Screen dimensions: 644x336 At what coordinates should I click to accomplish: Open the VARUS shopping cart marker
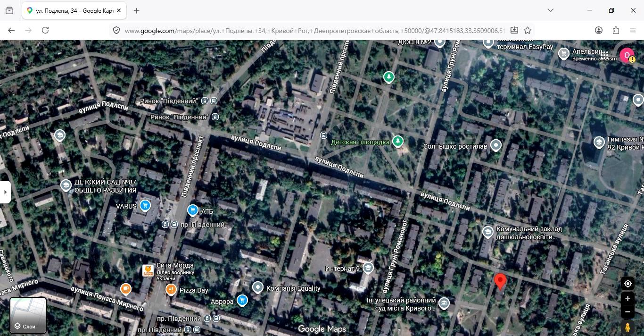tap(145, 205)
